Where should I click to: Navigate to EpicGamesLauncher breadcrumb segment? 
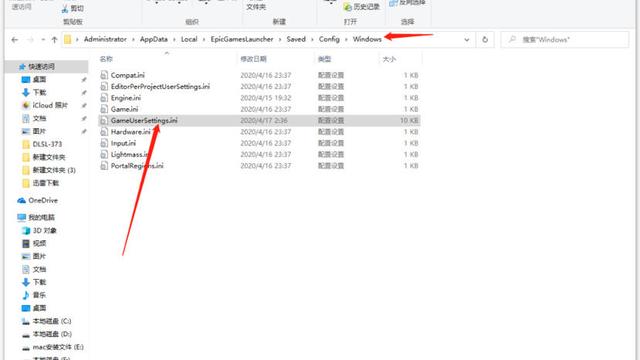coord(242,39)
